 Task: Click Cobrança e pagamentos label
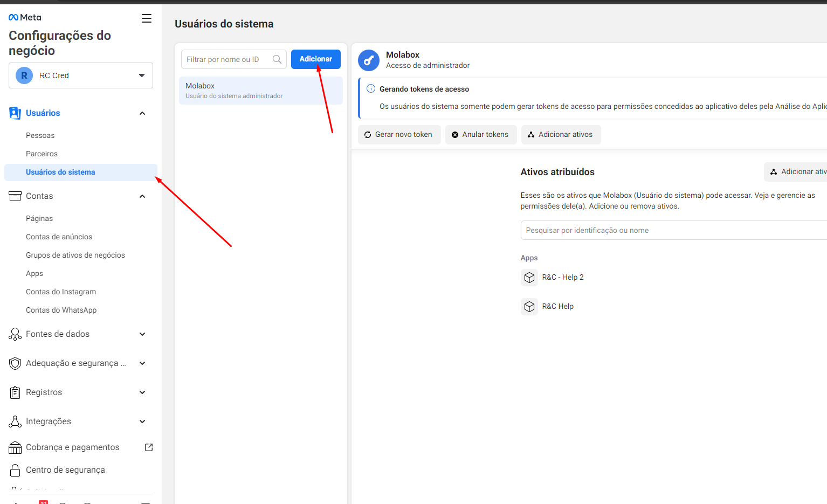point(73,447)
